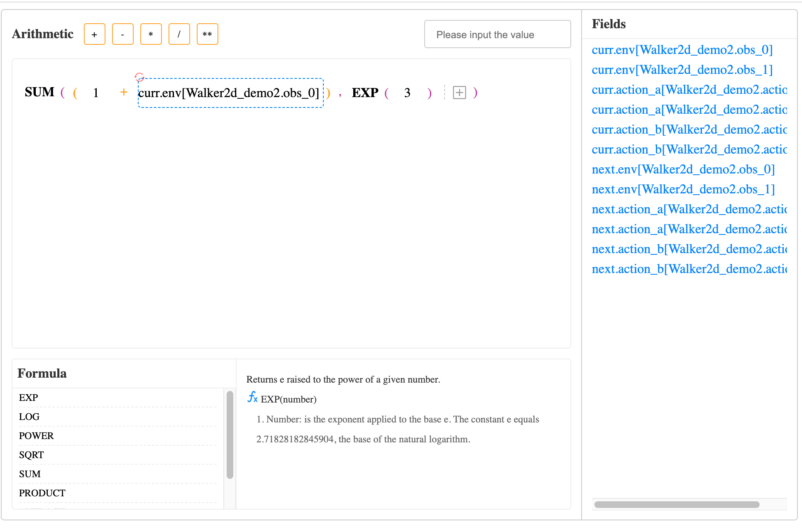This screenshot has width=802, height=532.
Task: Select LOG from the Formula list
Action: tap(29, 417)
